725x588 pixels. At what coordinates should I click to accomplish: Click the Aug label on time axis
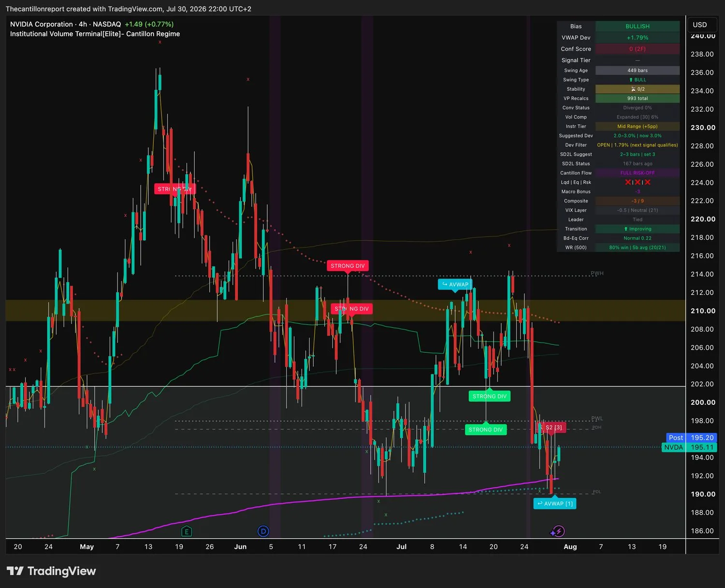570,547
